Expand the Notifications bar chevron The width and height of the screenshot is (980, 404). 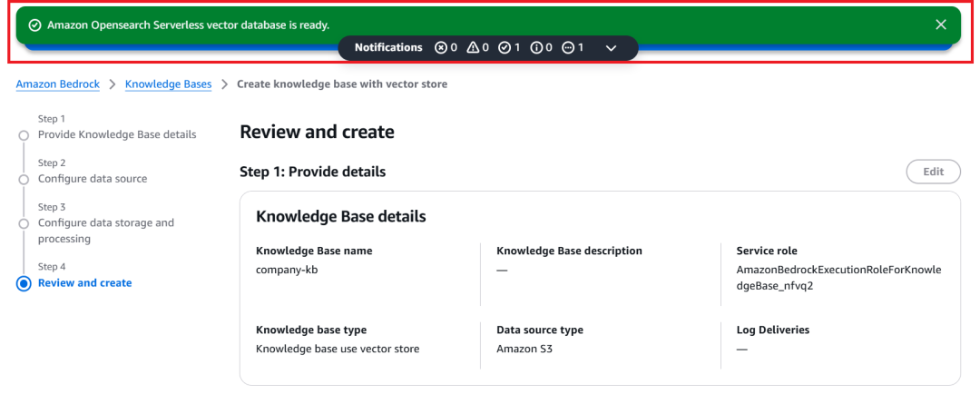click(x=611, y=47)
